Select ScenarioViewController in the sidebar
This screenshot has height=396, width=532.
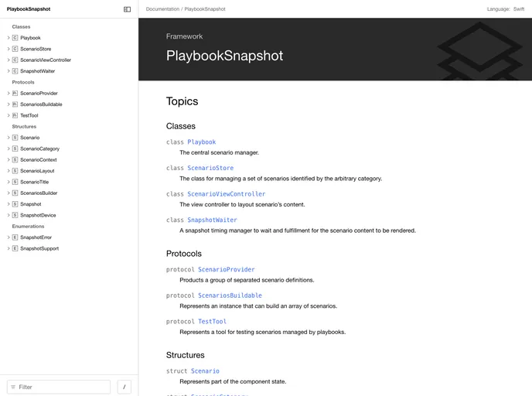45,60
